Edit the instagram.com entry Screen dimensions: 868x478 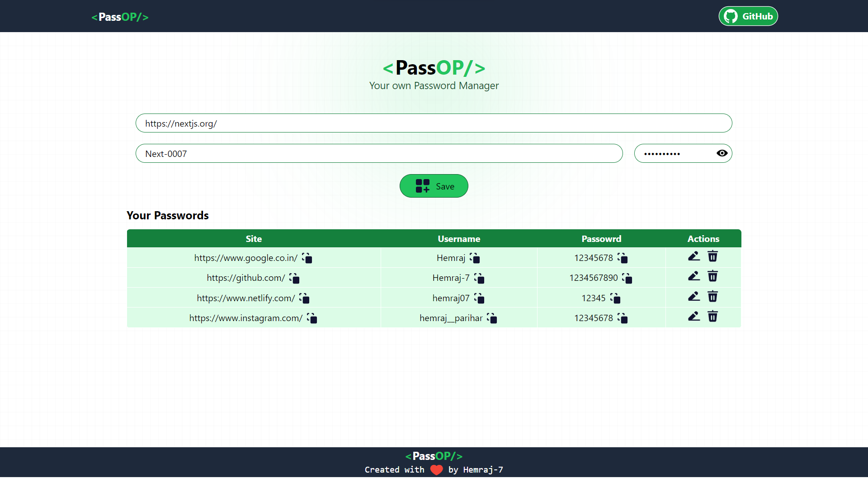[694, 317]
